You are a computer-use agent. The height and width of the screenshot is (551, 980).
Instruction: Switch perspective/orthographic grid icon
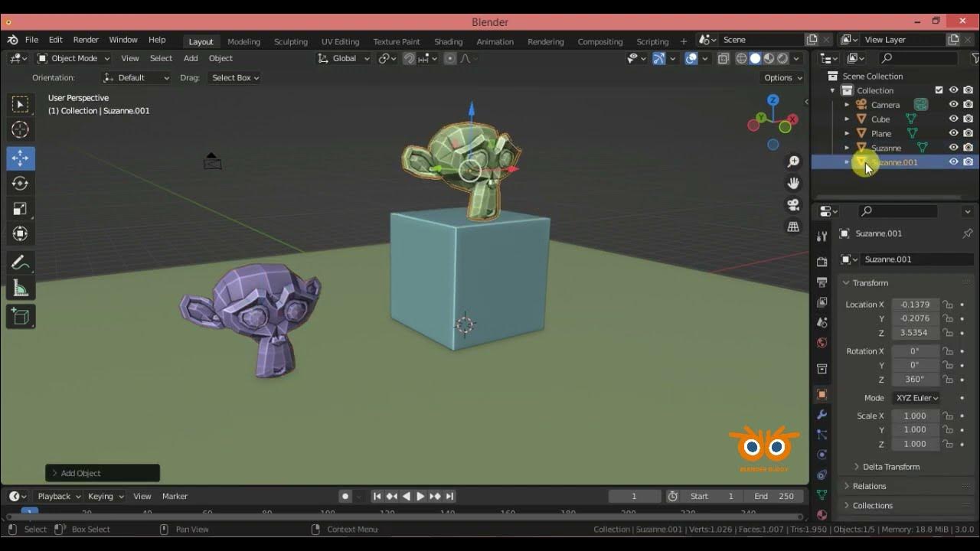coord(793,227)
